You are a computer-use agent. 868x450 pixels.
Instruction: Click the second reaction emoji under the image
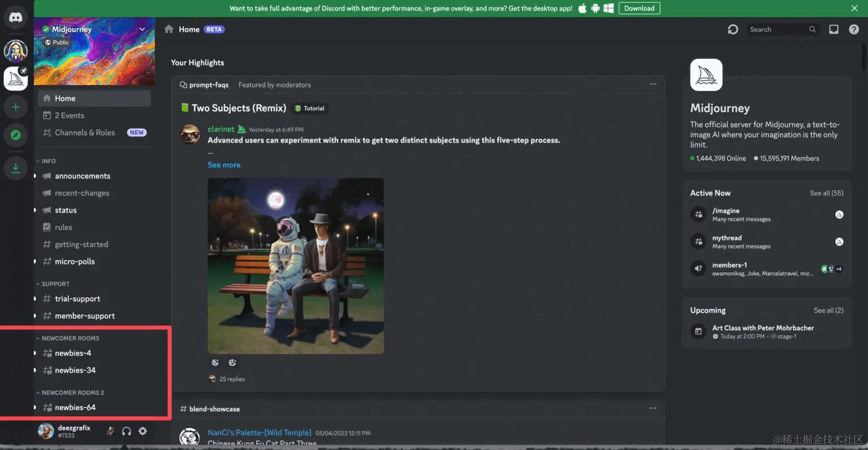[232, 362]
